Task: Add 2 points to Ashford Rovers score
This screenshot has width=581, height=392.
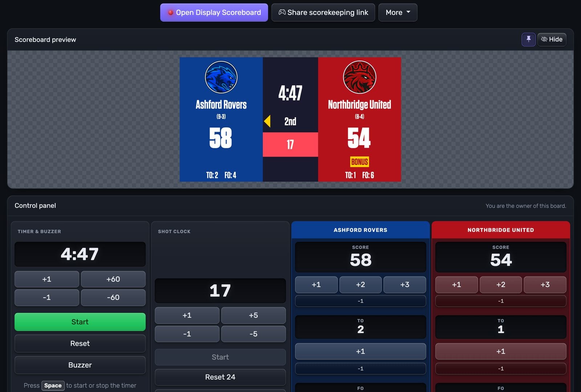Action: (x=361, y=285)
